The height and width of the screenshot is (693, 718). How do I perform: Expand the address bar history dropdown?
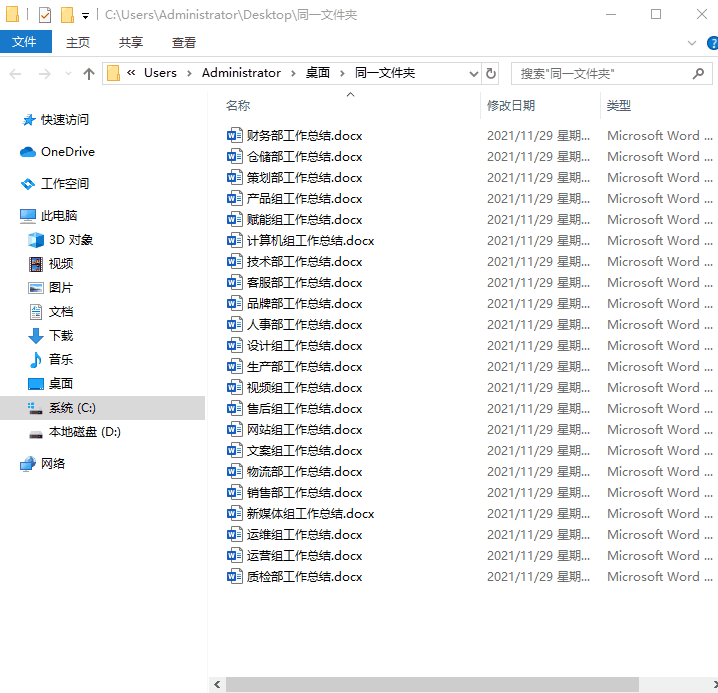point(473,73)
